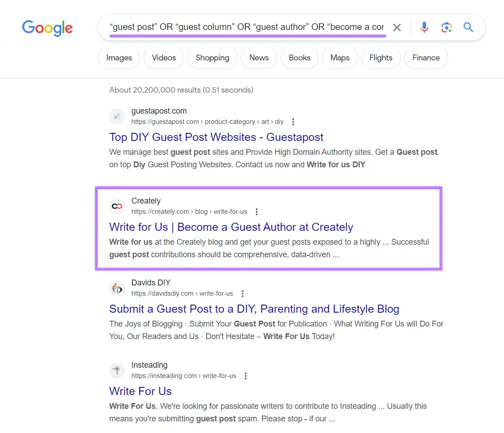Open the Shopping results tab

tap(212, 58)
